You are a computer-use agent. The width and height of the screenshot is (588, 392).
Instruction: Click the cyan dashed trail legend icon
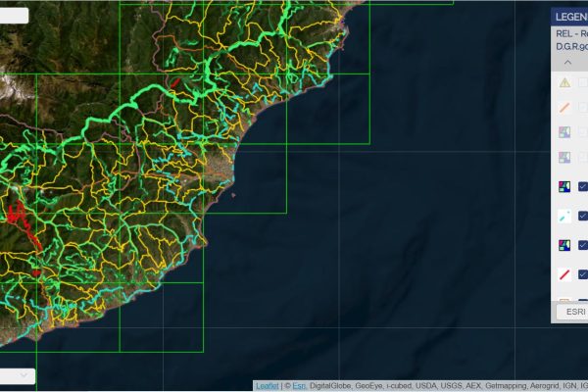[564, 216]
